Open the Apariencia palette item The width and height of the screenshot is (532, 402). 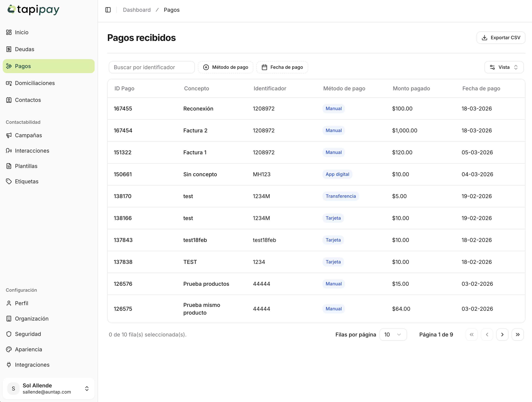click(x=28, y=349)
